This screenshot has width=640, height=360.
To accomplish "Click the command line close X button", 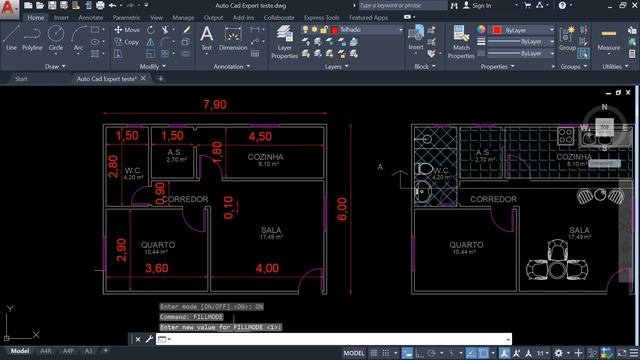I will coord(138,339).
